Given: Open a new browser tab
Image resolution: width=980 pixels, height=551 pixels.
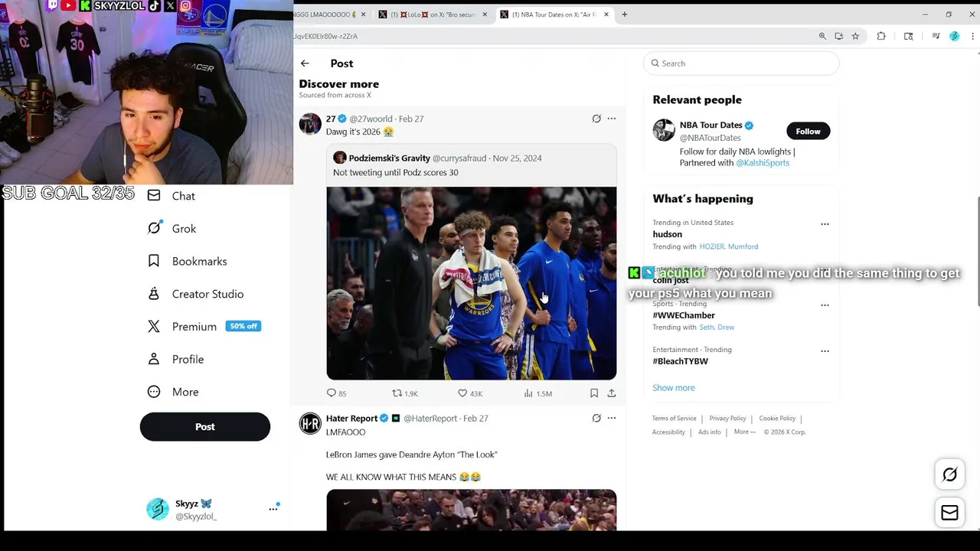Looking at the screenshot, I should click(625, 15).
